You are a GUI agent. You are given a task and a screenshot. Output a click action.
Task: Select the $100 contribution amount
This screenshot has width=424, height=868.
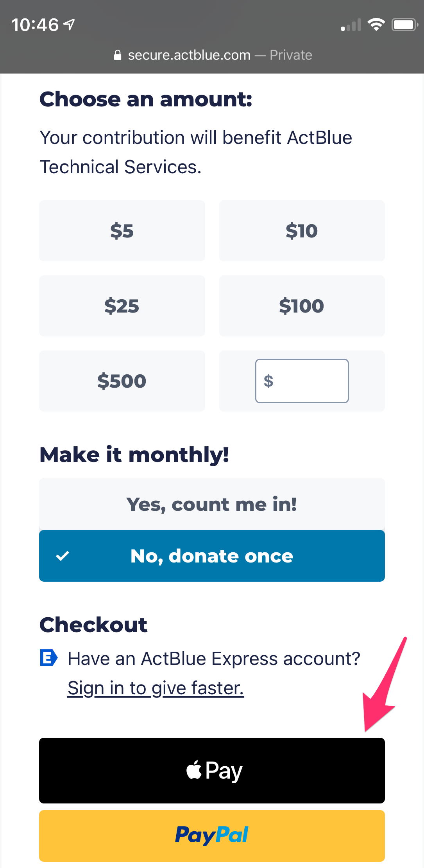pyautogui.click(x=302, y=306)
